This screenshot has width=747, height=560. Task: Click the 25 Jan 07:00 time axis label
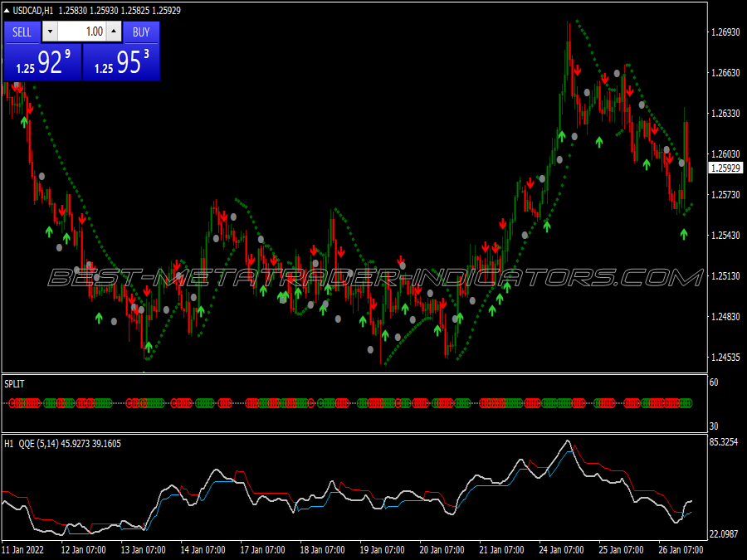coord(621,550)
